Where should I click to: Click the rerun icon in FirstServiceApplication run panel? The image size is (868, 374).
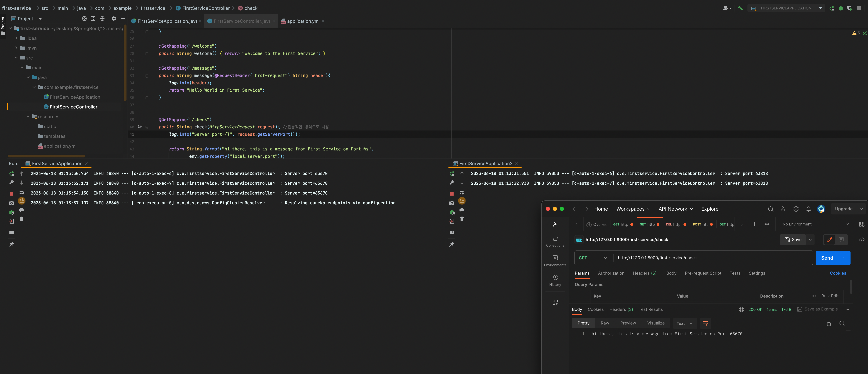pyautogui.click(x=12, y=173)
